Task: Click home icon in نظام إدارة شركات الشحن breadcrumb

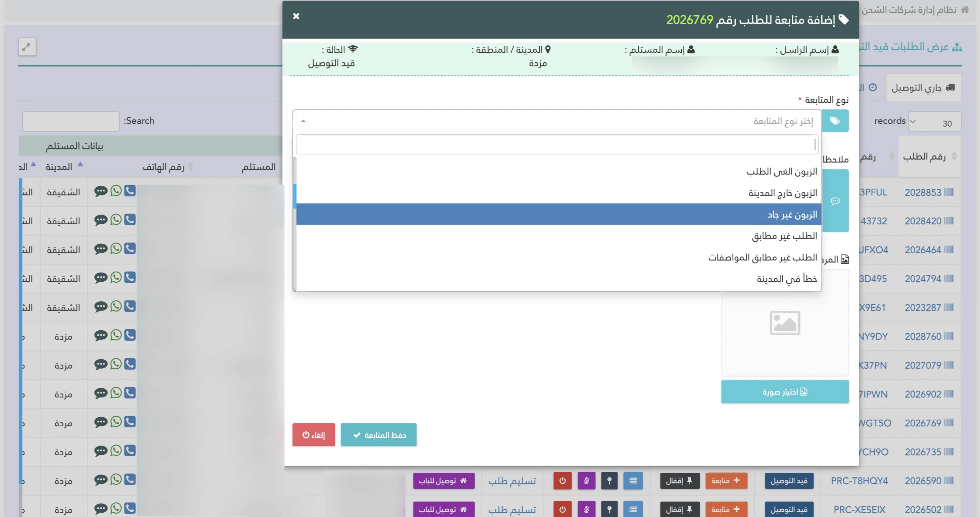Action: (965, 9)
